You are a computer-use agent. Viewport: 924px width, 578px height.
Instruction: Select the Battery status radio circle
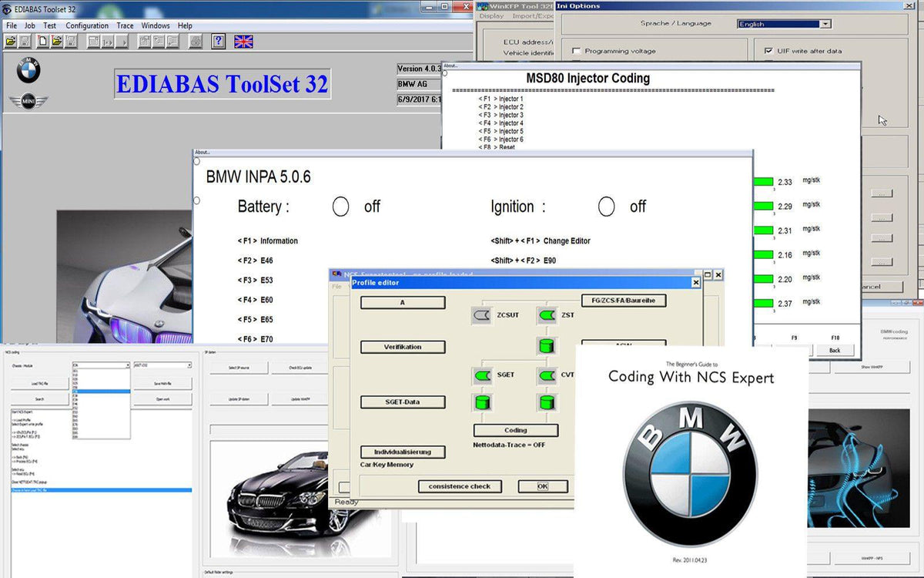pyautogui.click(x=340, y=207)
